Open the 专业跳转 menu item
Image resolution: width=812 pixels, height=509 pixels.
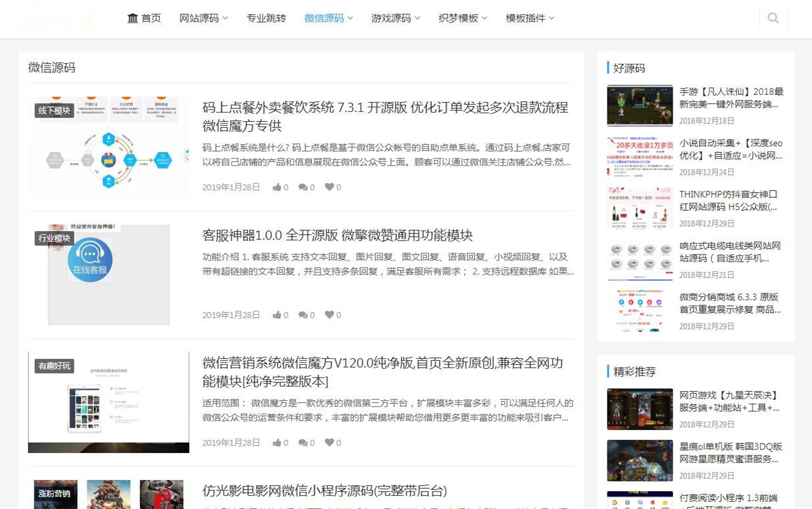click(266, 18)
